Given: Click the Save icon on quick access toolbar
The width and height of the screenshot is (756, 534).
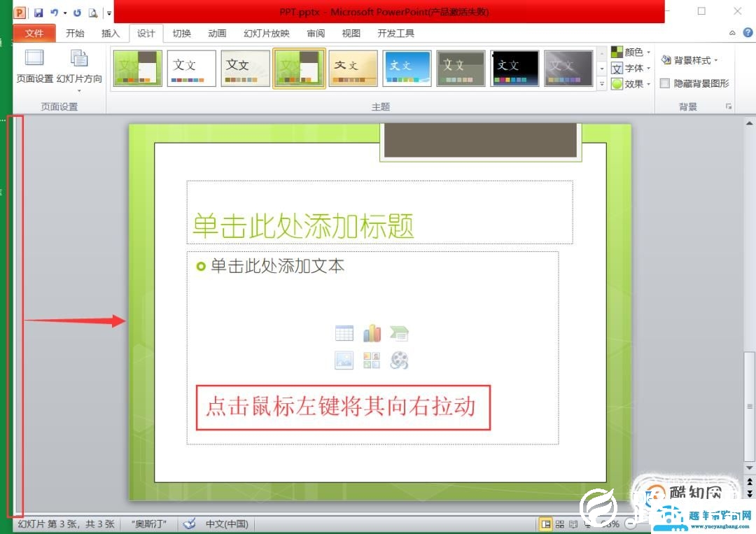Looking at the screenshot, I should click(x=37, y=12).
